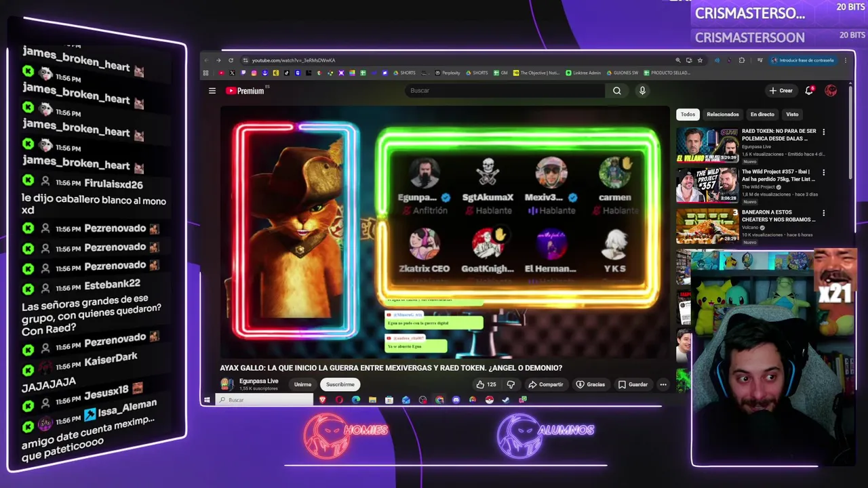The width and height of the screenshot is (868, 488).
Task: Reload the YouTube page
Action: click(231, 60)
